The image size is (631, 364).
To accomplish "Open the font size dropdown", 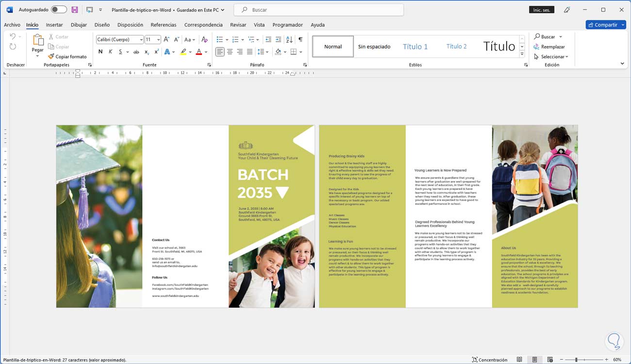I will click(x=158, y=40).
